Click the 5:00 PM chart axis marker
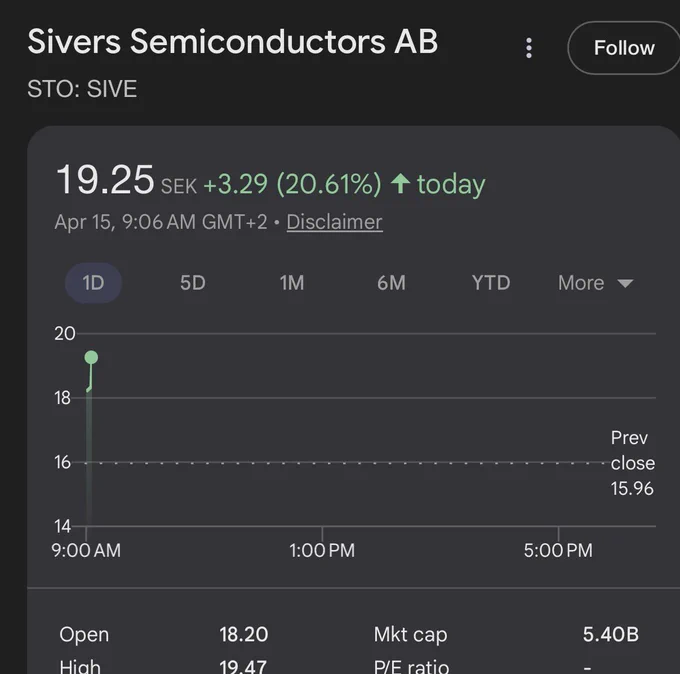 pyautogui.click(x=558, y=550)
